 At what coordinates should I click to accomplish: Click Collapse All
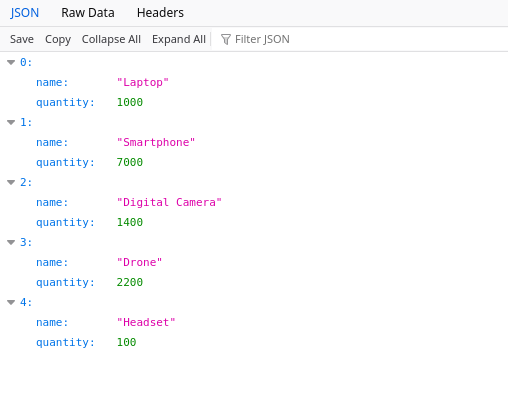click(x=111, y=39)
